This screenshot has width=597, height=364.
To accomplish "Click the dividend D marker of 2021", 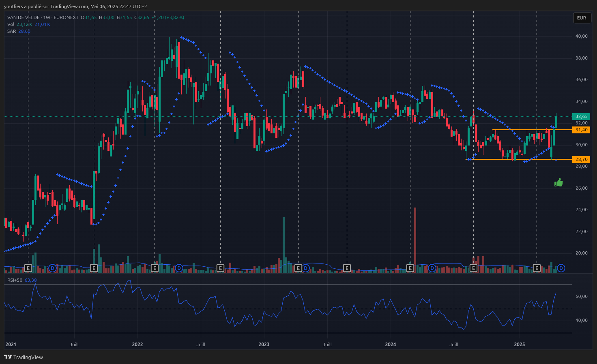I will 52,268.
